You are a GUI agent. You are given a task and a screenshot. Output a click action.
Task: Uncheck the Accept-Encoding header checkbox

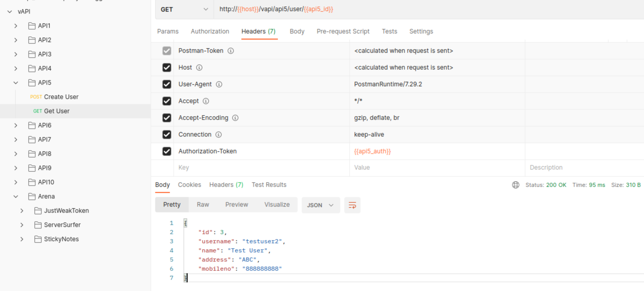tap(167, 118)
